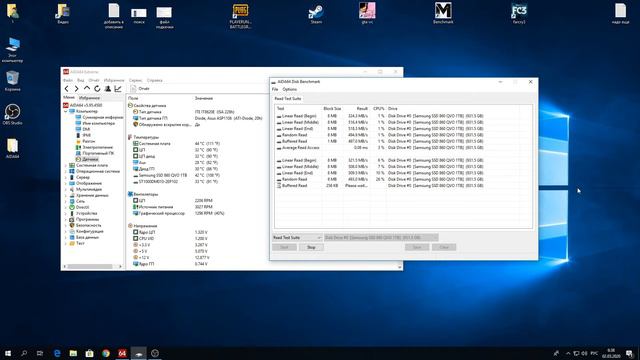Open the Файл menu in AIDA64
This screenshot has width=640, height=360.
(x=68, y=80)
